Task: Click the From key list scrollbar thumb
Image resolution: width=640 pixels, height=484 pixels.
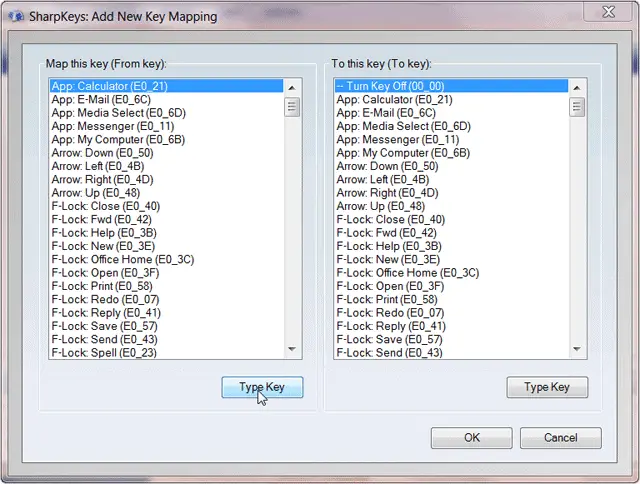Action: 292,107
